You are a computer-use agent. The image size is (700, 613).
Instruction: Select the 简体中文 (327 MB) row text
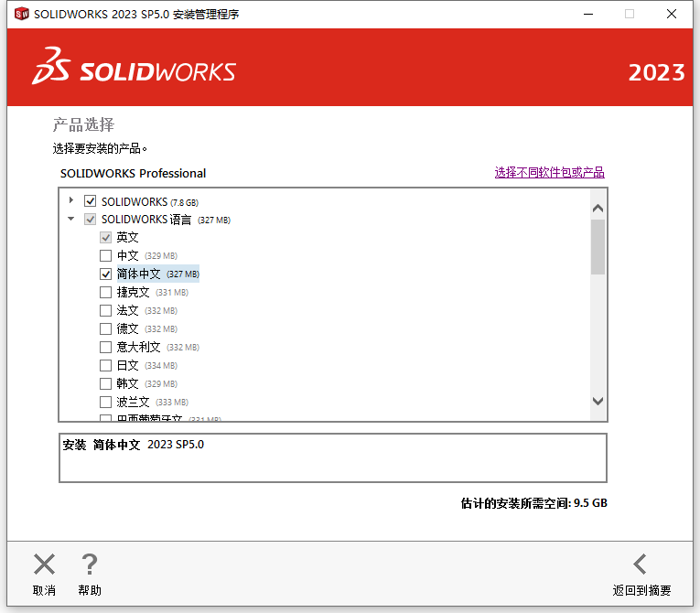pyautogui.click(x=158, y=274)
